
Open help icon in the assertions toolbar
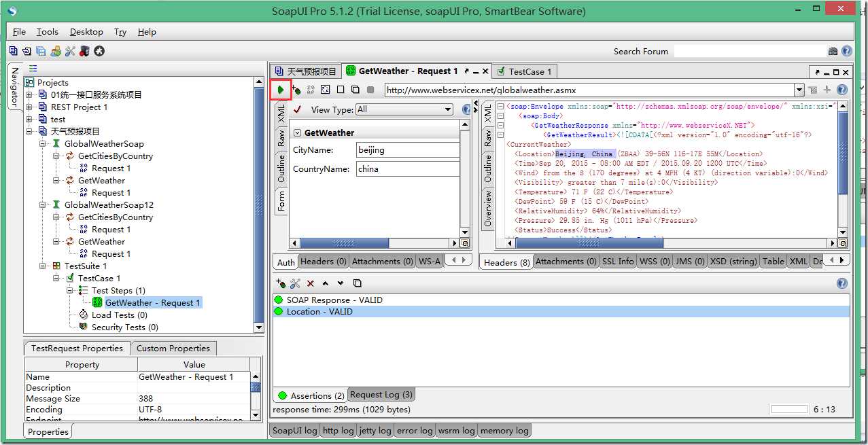(x=842, y=283)
